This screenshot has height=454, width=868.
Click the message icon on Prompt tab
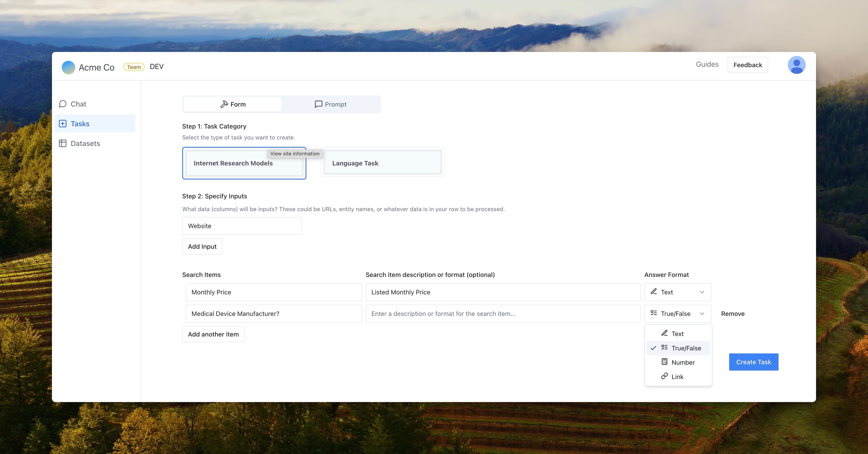click(x=318, y=104)
